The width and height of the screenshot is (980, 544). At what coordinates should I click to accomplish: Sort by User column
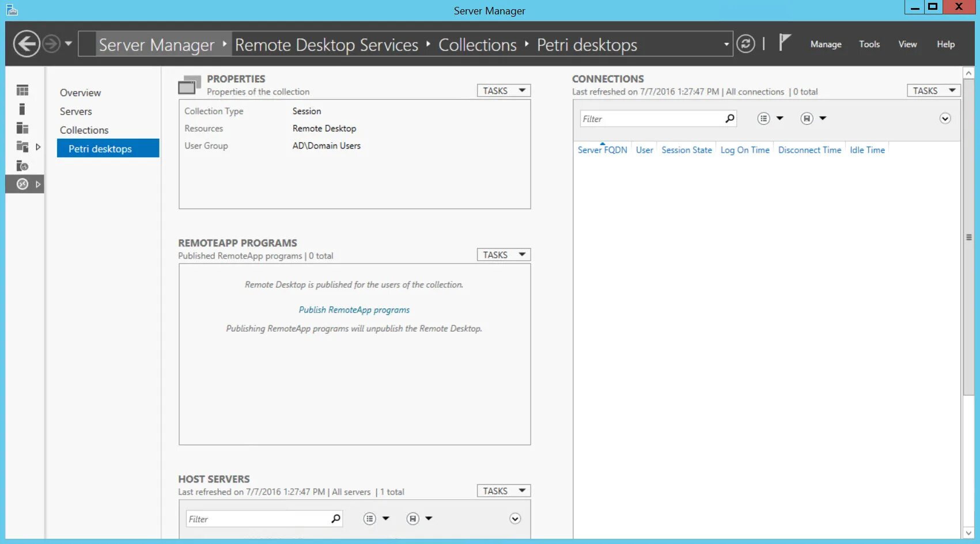[x=644, y=150]
